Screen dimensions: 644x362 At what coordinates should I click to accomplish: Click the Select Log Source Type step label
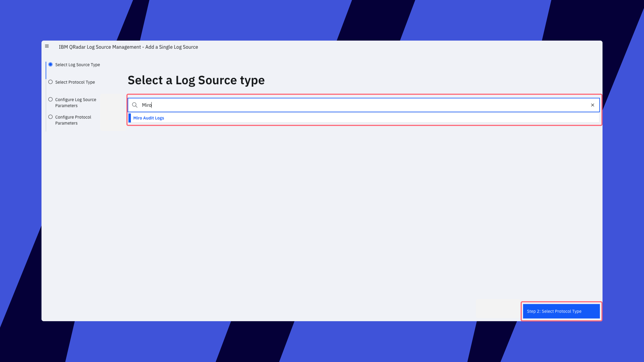pyautogui.click(x=77, y=65)
